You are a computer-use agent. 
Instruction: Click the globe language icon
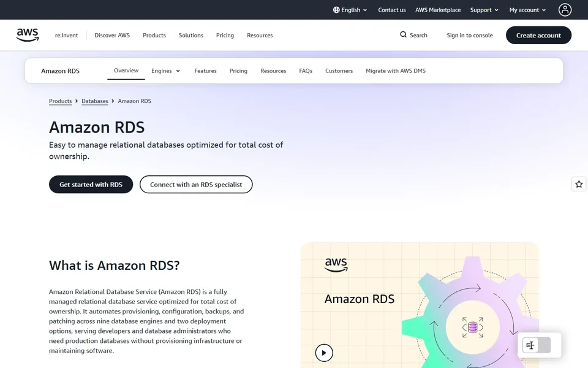336,10
